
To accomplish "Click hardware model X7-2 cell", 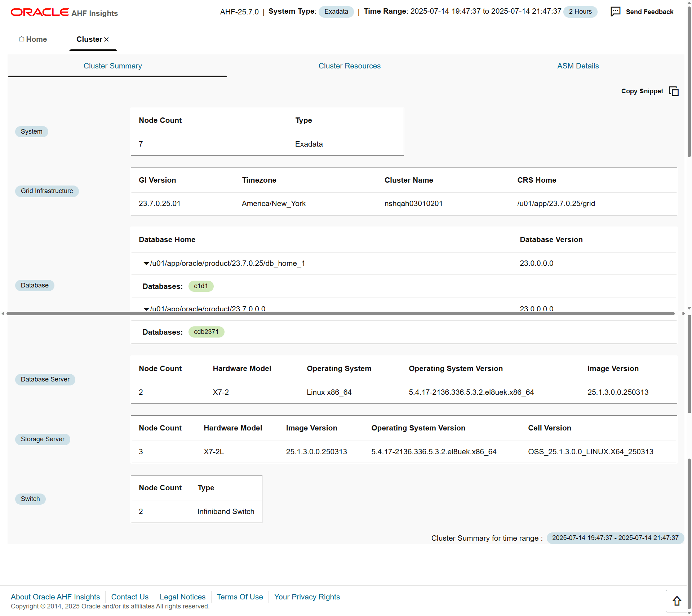I will [221, 392].
